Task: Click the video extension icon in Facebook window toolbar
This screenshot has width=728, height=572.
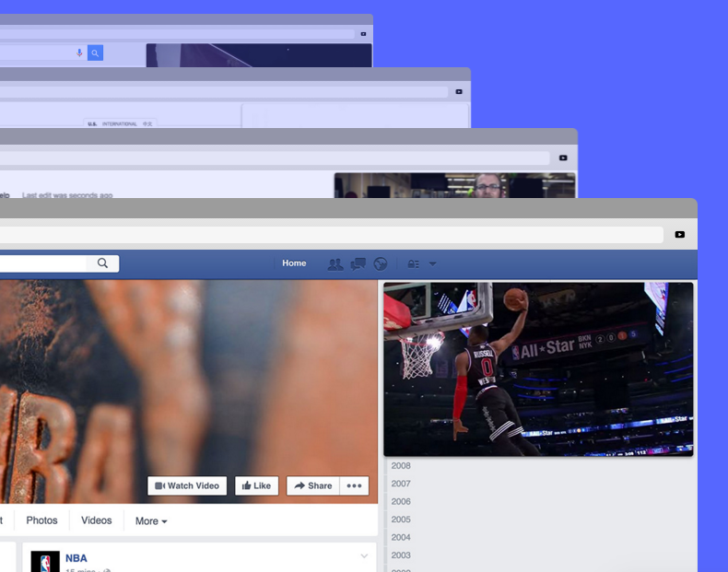Action: [680, 235]
